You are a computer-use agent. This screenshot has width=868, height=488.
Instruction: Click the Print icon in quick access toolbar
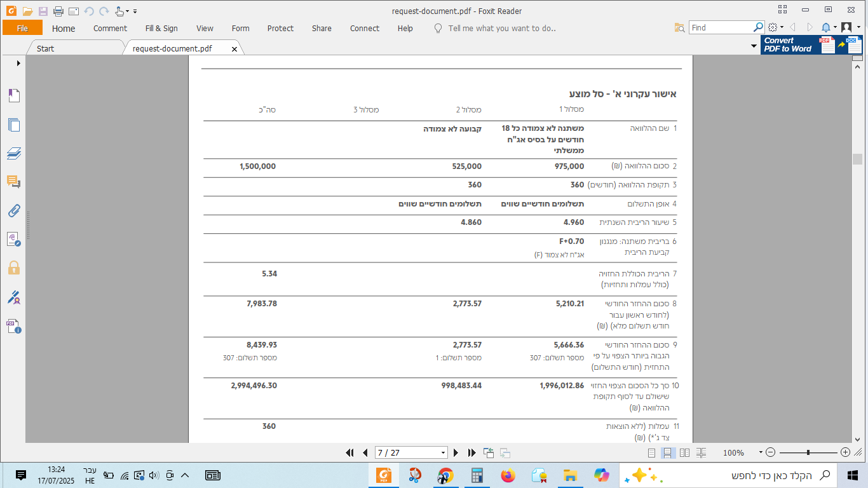point(58,11)
